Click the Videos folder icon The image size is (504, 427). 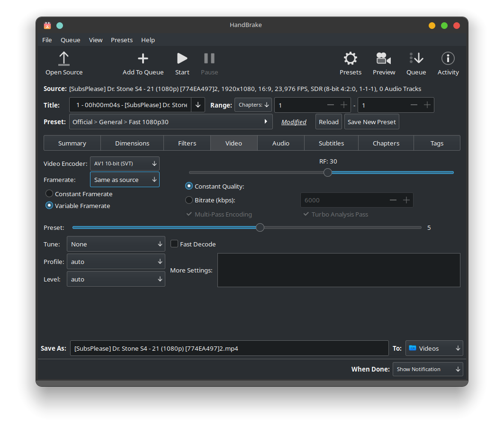click(413, 348)
